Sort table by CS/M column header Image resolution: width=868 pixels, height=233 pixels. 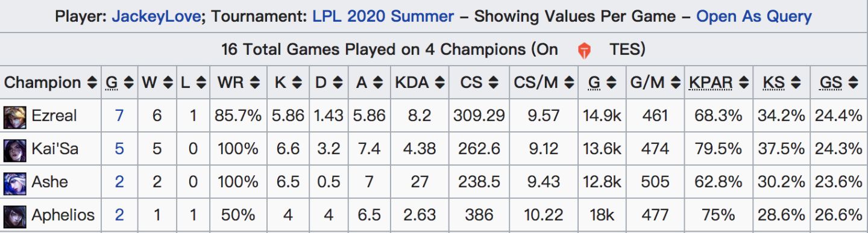coord(544,83)
